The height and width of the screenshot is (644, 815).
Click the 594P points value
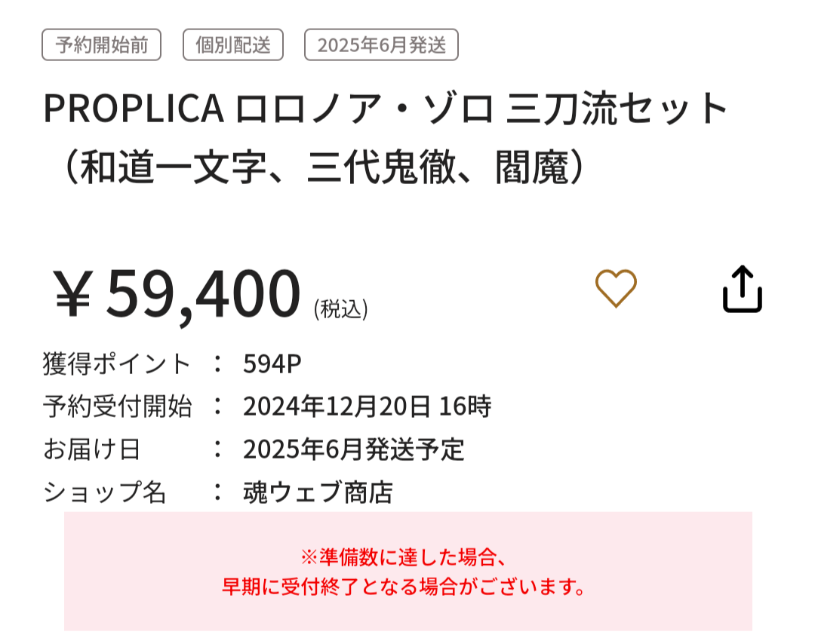coord(272,364)
